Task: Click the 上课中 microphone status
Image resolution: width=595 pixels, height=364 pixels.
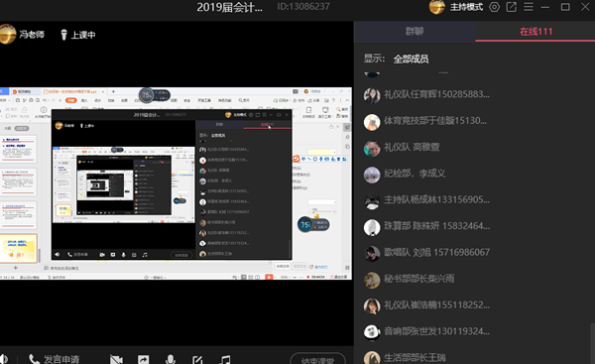Action: 78,35
